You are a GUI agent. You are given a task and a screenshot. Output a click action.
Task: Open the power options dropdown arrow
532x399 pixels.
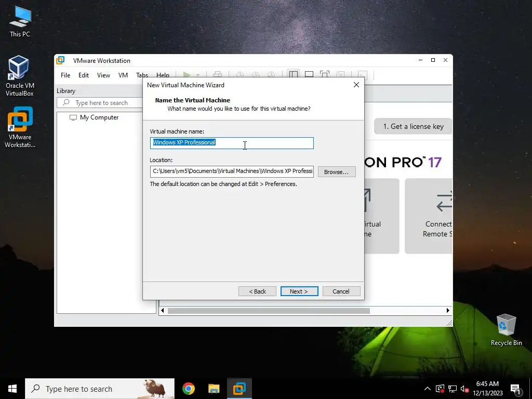tap(198, 75)
